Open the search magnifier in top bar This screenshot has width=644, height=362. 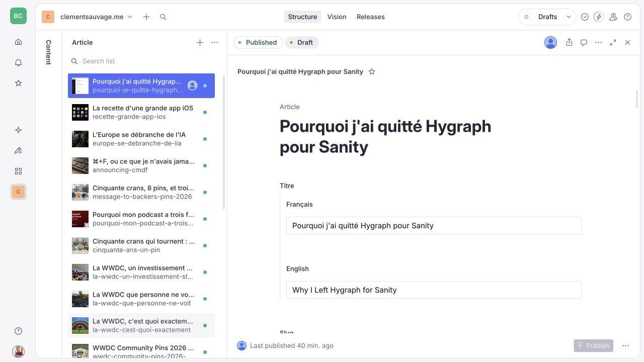[163, 17]
